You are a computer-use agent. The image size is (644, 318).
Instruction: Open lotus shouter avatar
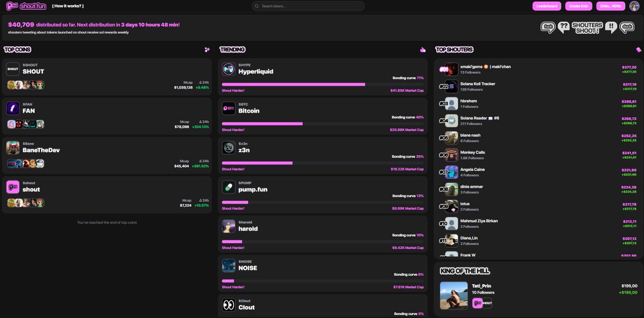451,206
